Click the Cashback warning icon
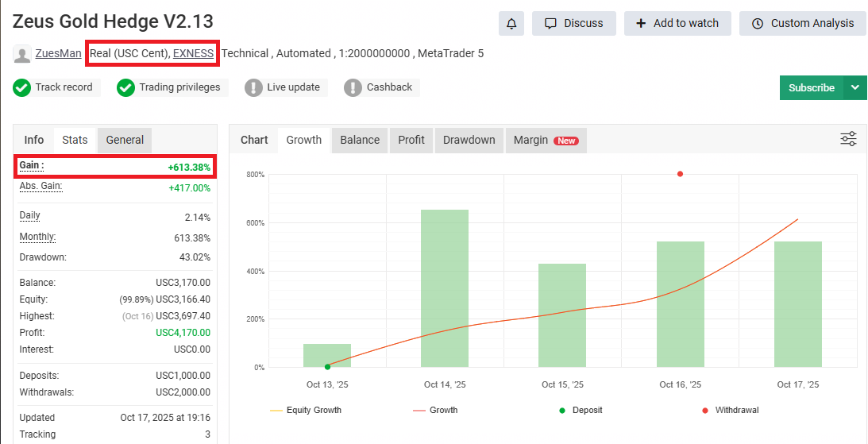 pyautogui.click(x=353, y=87)
